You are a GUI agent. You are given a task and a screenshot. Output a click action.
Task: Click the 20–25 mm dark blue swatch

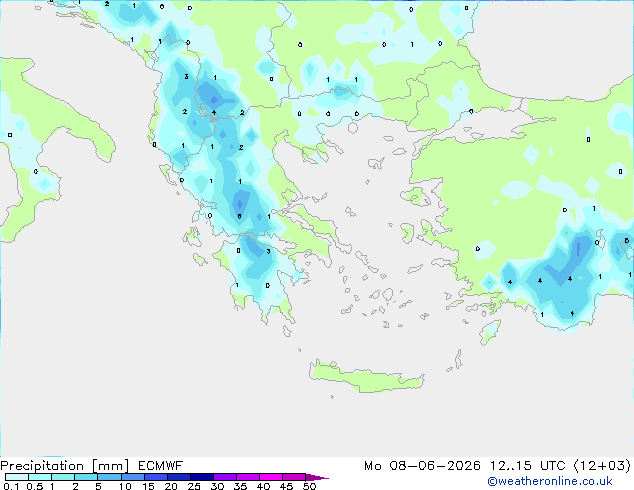point(179,477)
